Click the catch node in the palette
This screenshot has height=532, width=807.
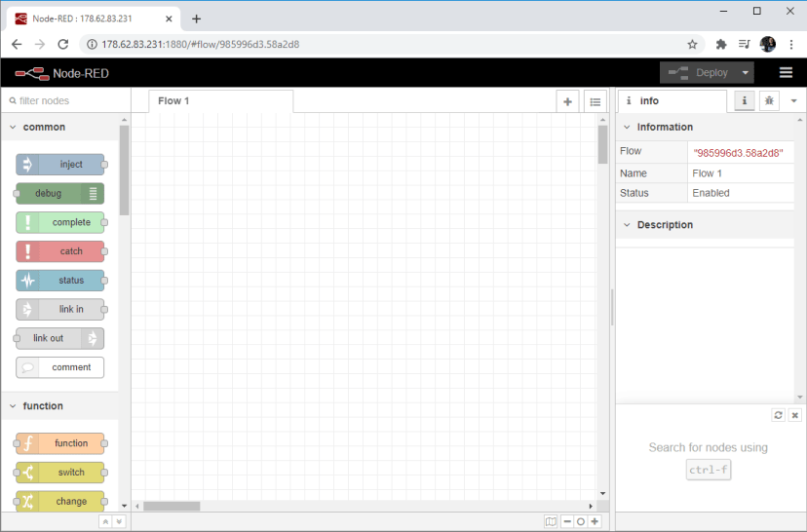click(60, 251)
